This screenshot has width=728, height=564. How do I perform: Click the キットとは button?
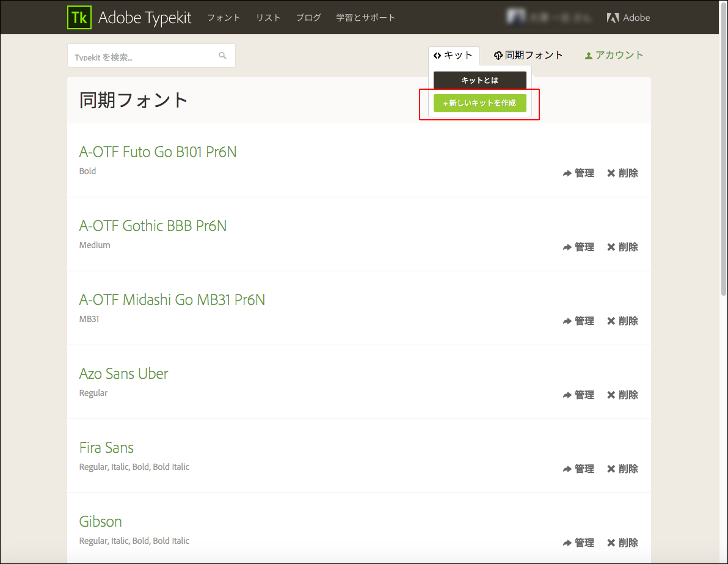tap(479, 80)
